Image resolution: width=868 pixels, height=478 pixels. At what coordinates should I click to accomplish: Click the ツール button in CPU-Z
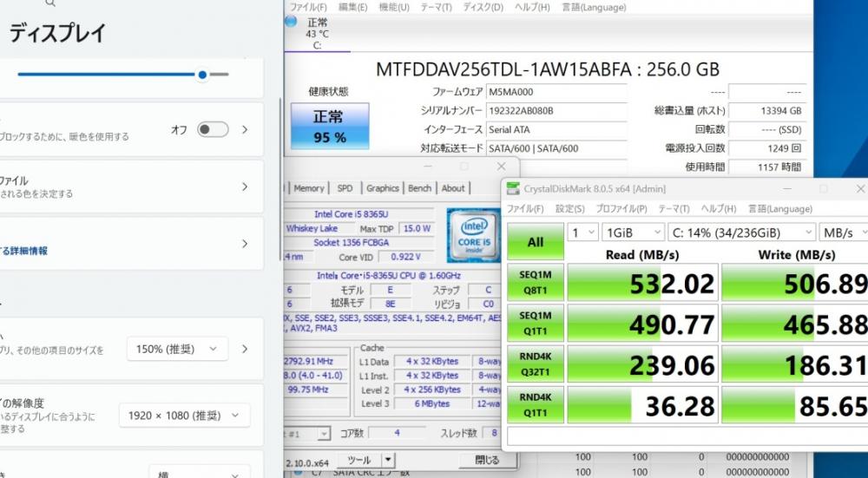360,460
